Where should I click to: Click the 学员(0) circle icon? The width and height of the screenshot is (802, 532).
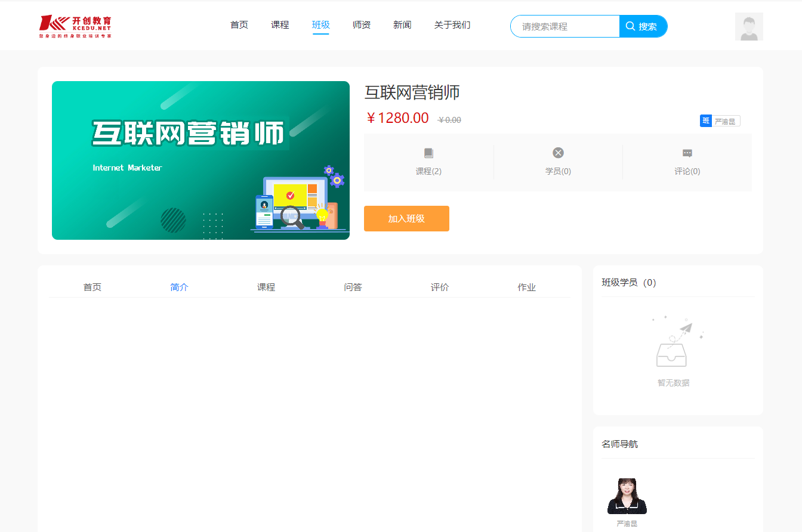[558, 153]
